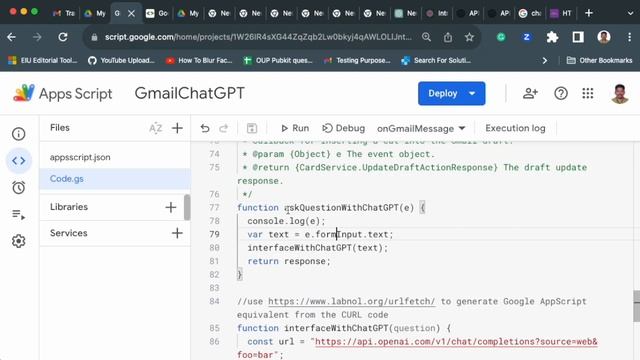Switch to the 'HT' browser tab
640x360 pixels.
point(561,13)
